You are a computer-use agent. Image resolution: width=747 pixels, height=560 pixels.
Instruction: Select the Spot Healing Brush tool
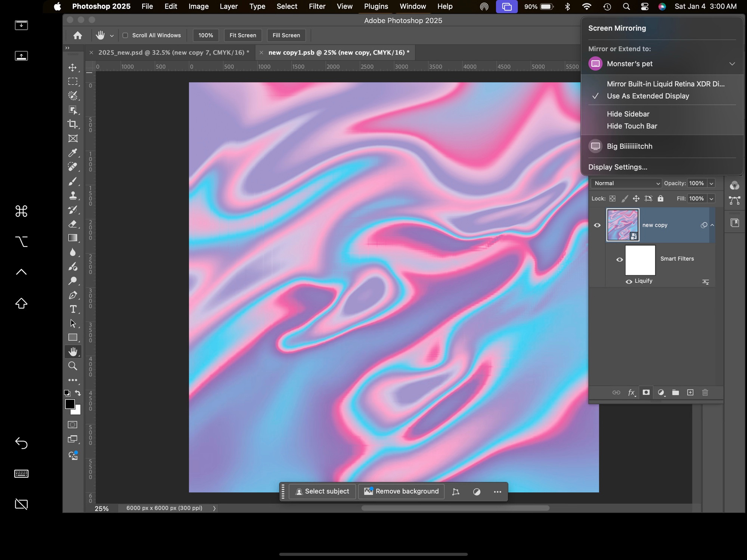73,167
